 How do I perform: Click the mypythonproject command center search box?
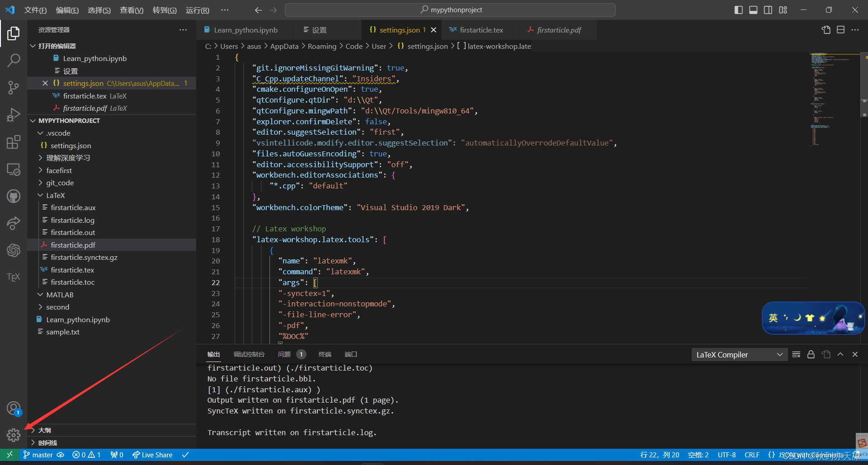pyautogui.click(x=450, y=10)
